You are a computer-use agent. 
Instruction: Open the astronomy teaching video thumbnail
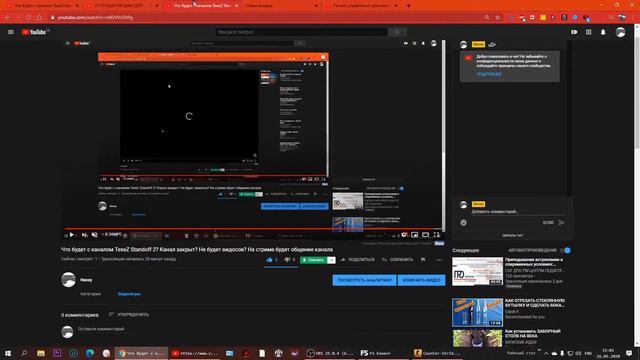tap(478, 271)
